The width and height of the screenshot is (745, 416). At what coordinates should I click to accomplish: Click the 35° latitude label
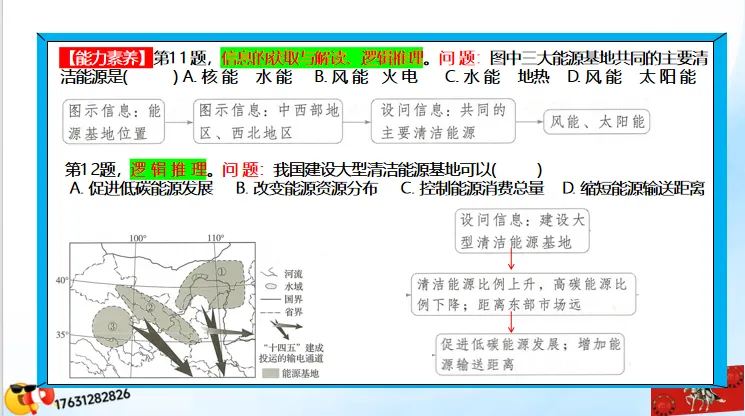[62, 335]
